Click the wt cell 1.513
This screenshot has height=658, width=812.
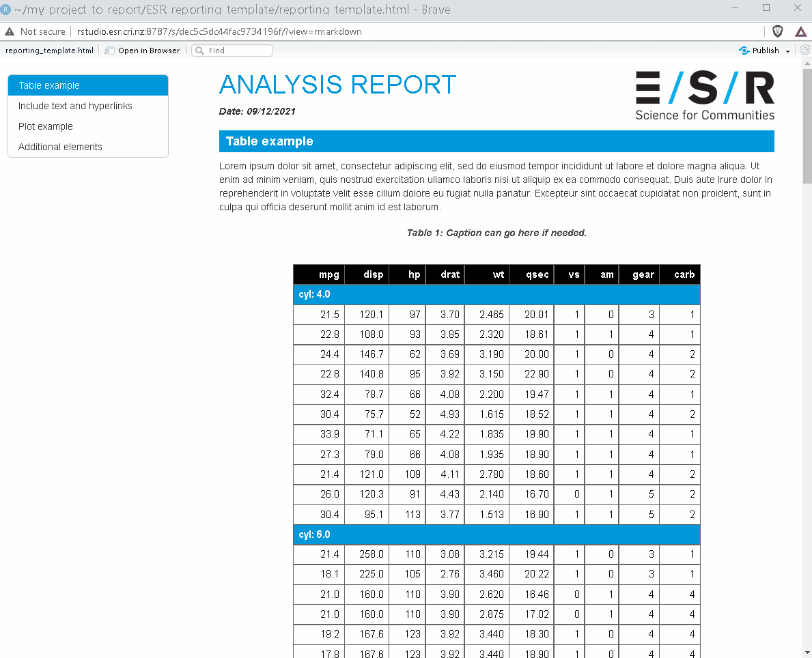point(488,515)
